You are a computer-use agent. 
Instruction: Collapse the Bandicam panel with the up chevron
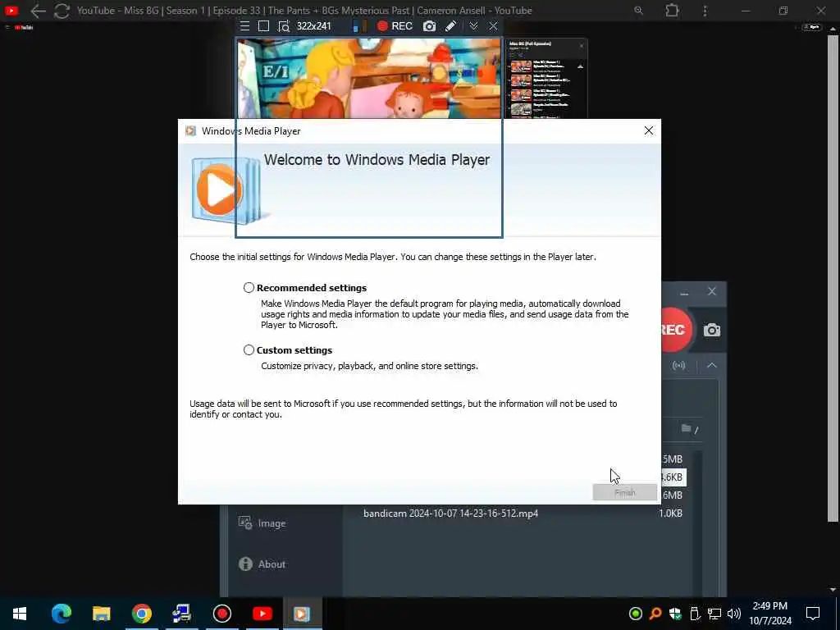711,365
